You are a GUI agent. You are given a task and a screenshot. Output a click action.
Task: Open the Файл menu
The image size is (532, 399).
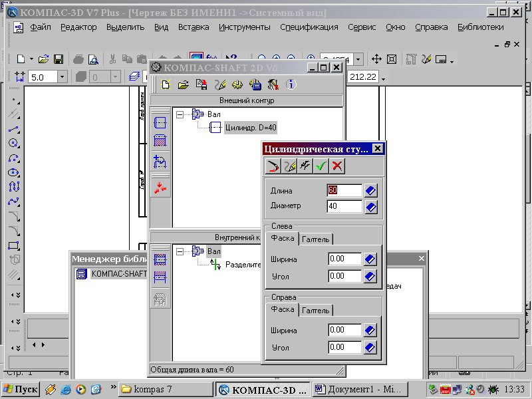pyautogui.click(x=41, y=27)
